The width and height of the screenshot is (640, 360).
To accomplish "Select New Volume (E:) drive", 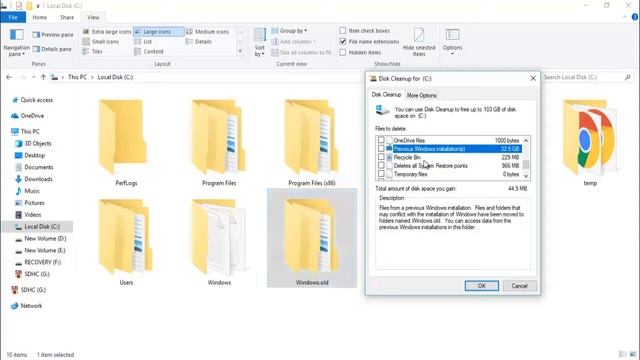I will (x=40, y=250).
